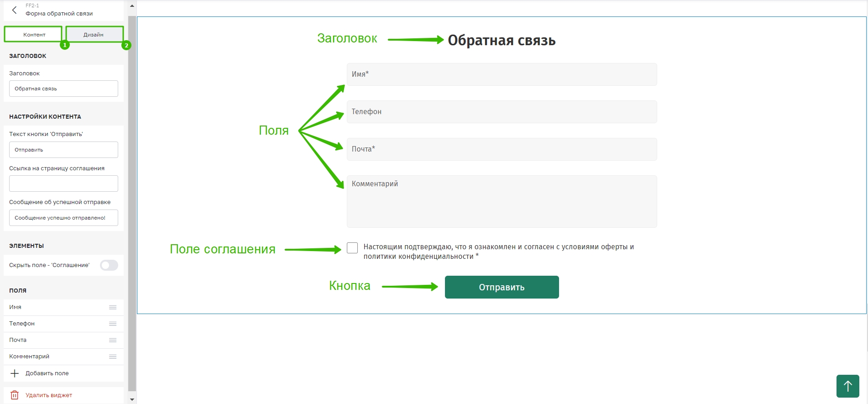Screen dimensions: 868x404
Task: Click the drag handle for the Комментарий field
Action: point(113,357)
